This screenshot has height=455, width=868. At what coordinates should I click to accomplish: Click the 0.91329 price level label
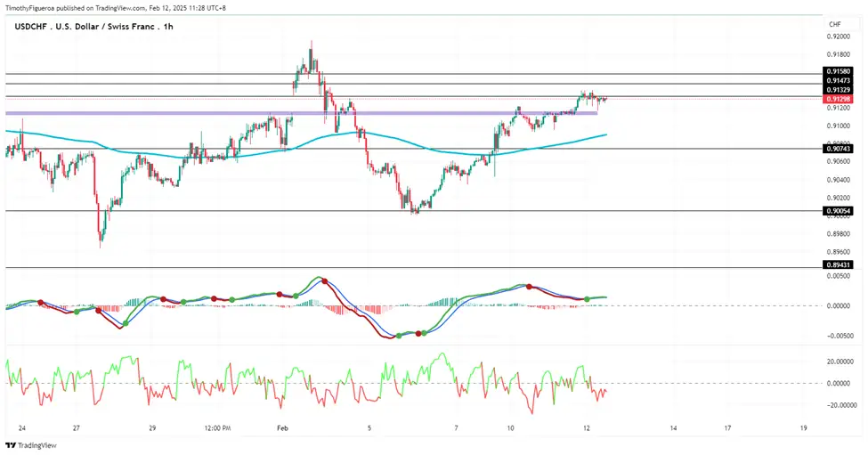click(x=838, y=90)
